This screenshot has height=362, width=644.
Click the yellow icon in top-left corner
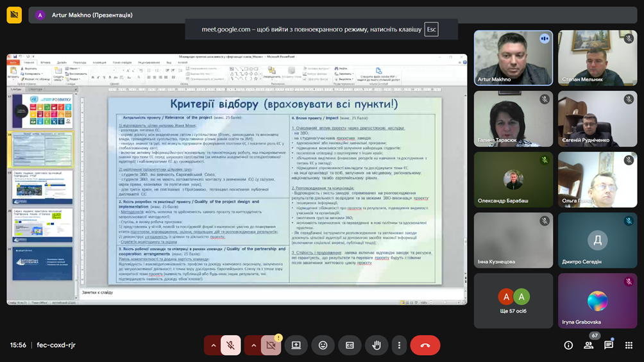point(14,15)
